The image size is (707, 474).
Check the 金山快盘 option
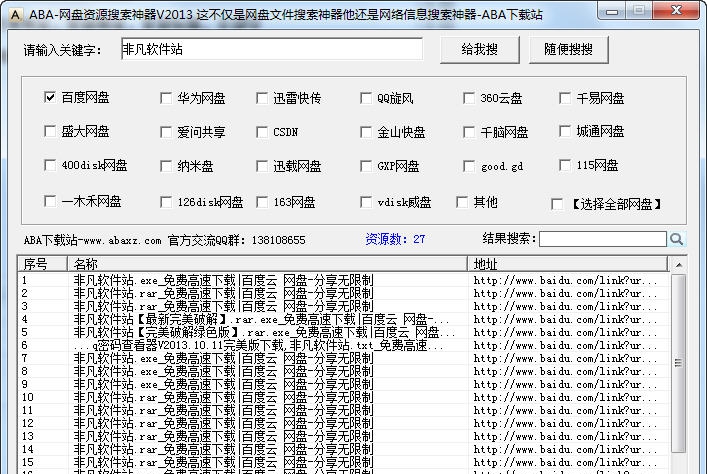[x=367, y=132]
